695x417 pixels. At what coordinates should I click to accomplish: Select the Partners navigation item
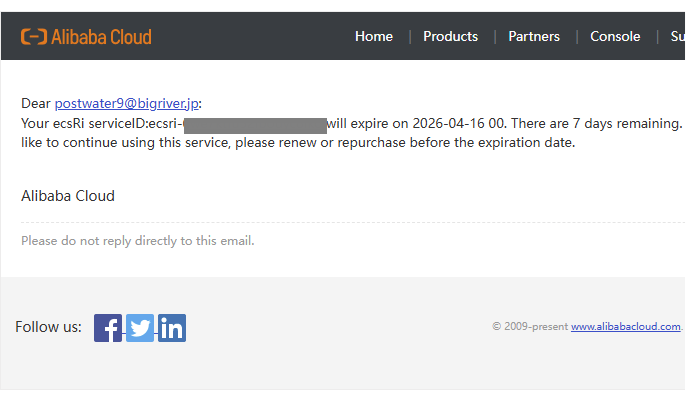(534, 36)
